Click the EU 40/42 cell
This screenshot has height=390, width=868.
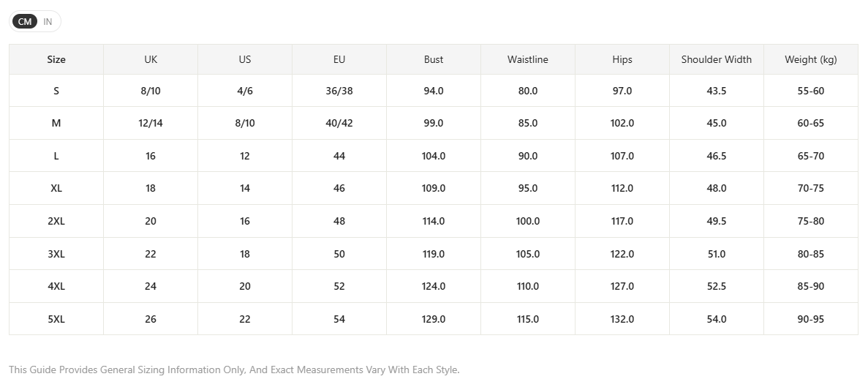tap(339, 123)
